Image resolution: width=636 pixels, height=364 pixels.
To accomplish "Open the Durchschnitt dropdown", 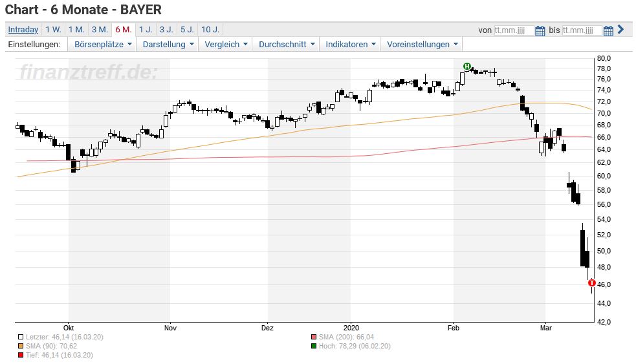I will tap(287, 44).
